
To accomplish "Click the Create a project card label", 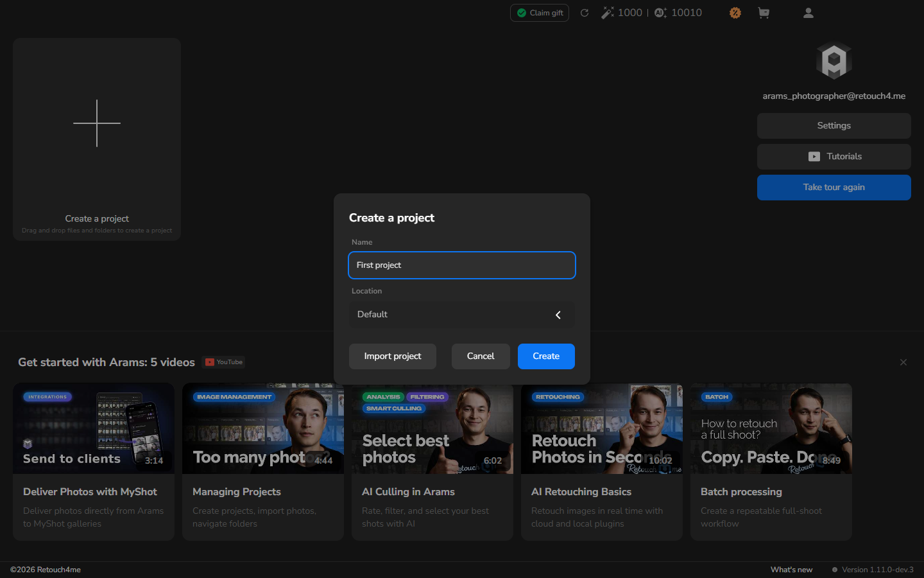I will [97, 219].
